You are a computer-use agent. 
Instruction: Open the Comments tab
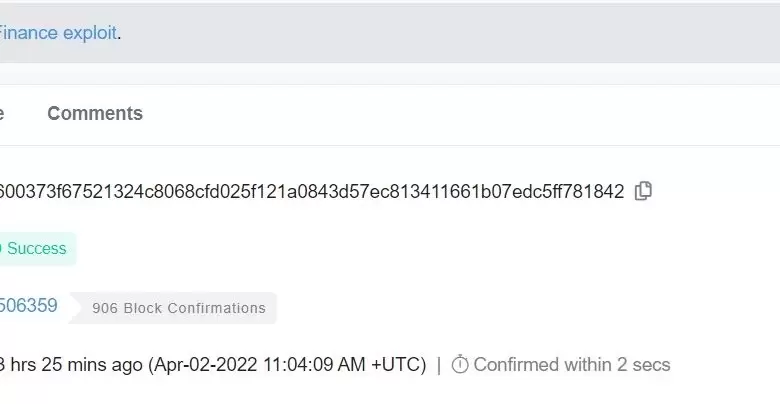point(95,114)
